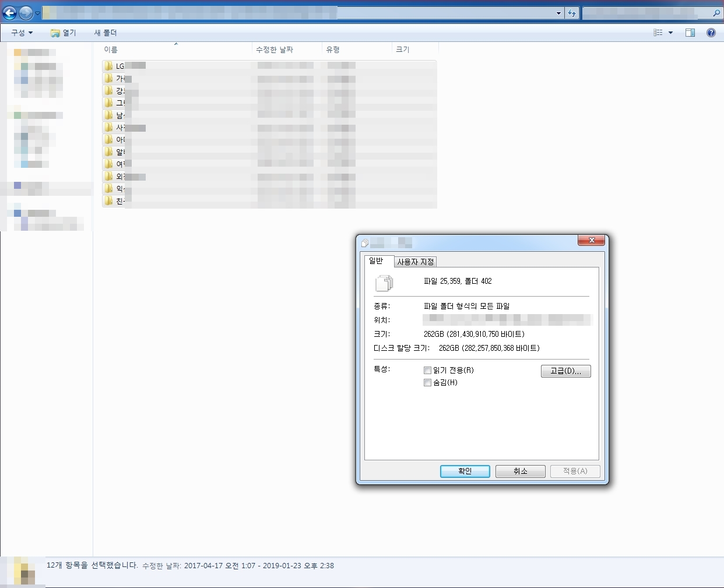Open the view options dropdown arrow

tap(670, 33)
